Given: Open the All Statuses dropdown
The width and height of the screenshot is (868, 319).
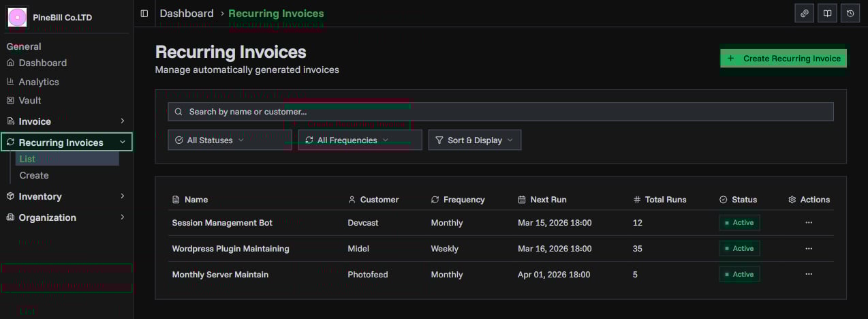Looking at the screenshot, I should click(230, 140).
